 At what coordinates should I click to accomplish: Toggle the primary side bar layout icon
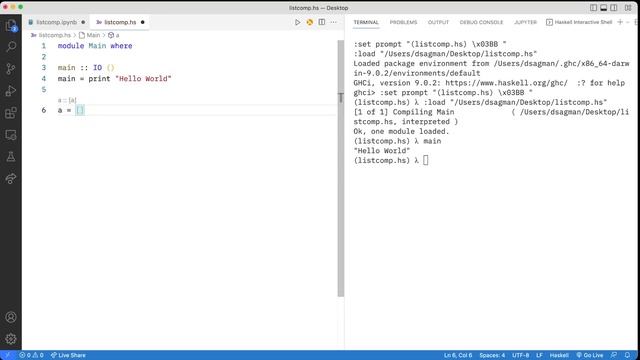coord(593,8)
